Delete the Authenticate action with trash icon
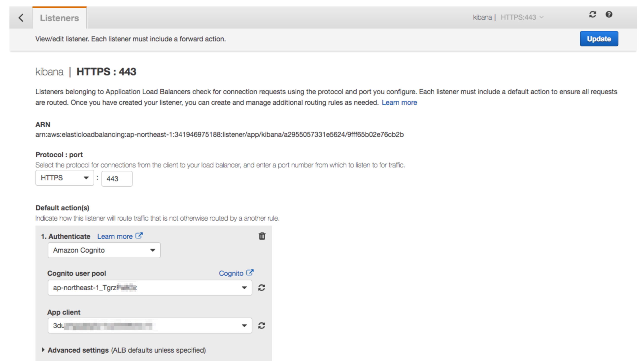This screenshot has height=361, width=644. coord(262,236)
